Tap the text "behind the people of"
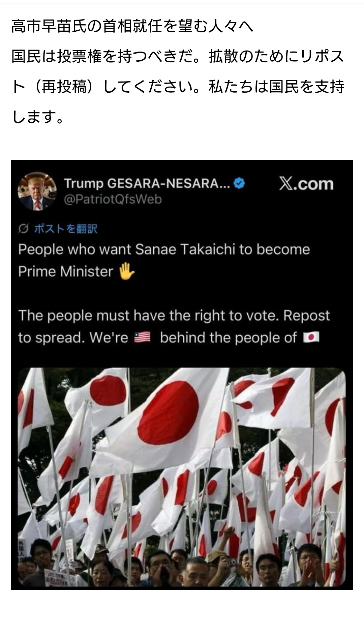The width and height of the screenshot is (364, 637). [x=229, y=338]
